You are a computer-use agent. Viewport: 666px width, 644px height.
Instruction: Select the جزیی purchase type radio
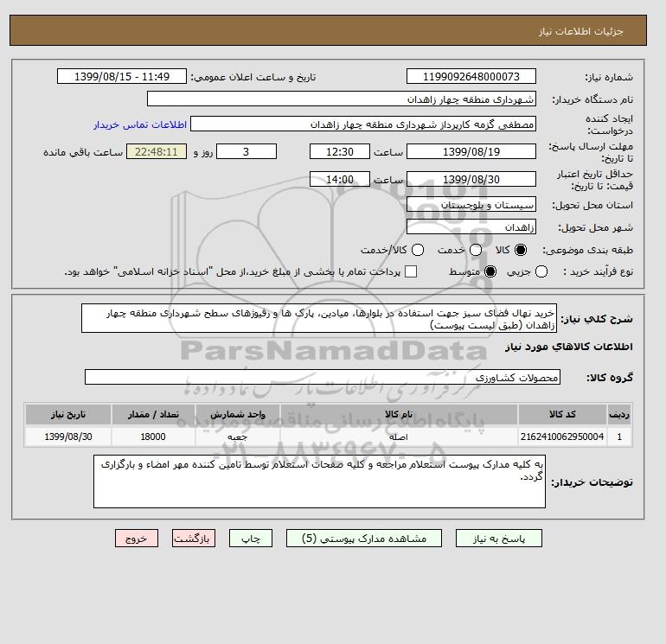541,271
